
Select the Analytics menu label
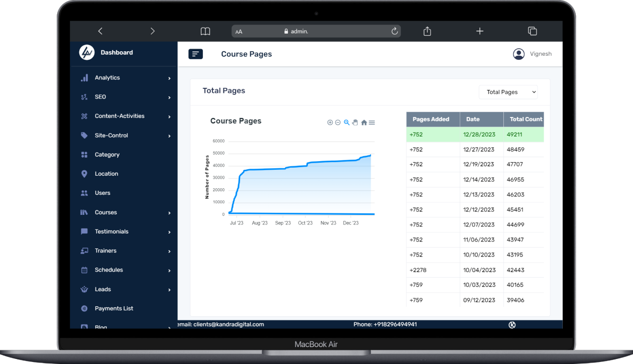[107, 78]
